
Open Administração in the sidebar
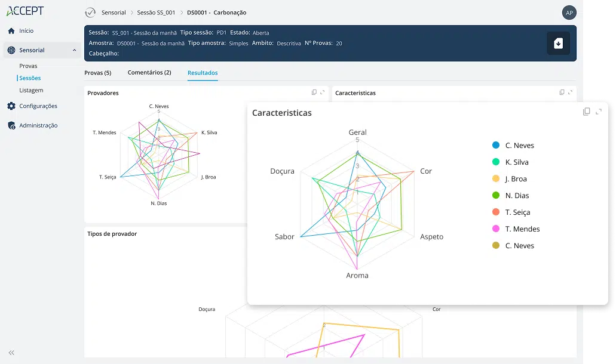38,125
